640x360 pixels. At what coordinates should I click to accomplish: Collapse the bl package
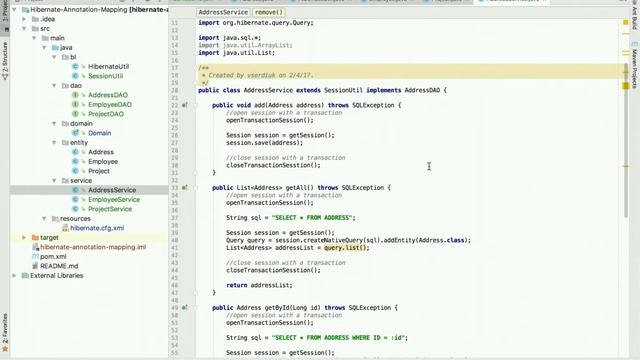click(x=54, y=57)
